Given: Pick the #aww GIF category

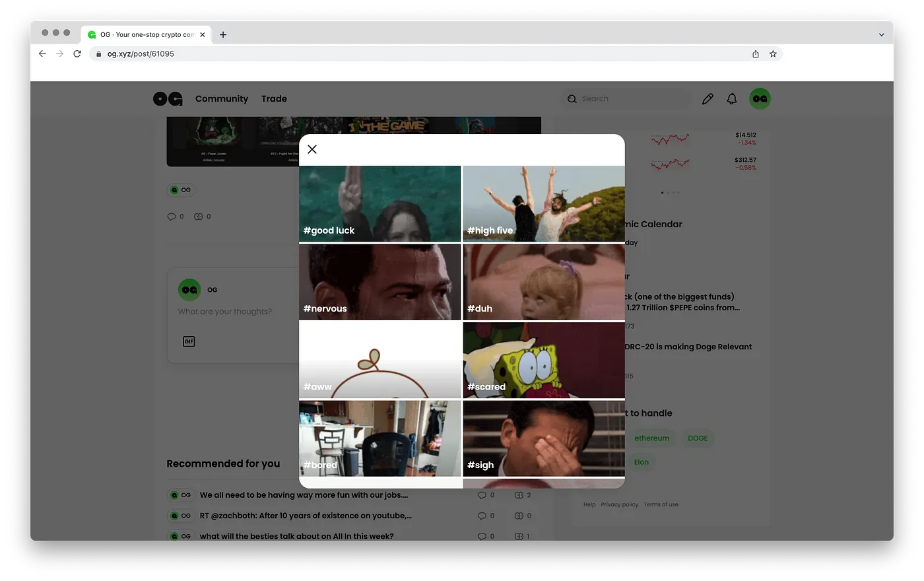Looking at the screenshot, I should (x=379, y=360).
